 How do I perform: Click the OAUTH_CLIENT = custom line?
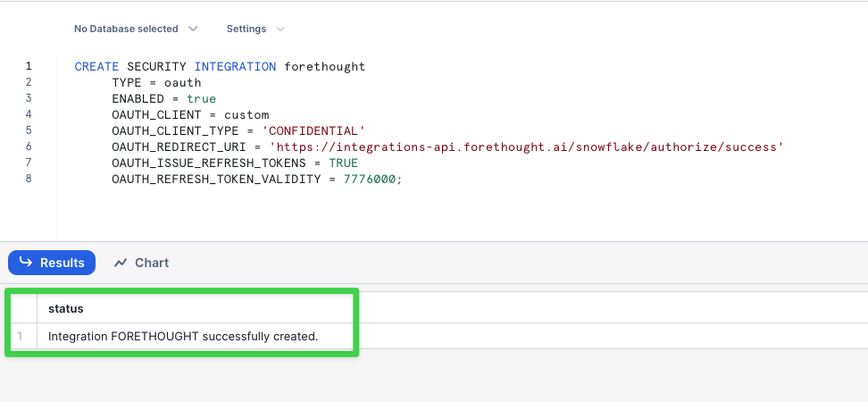coord(190,115)
